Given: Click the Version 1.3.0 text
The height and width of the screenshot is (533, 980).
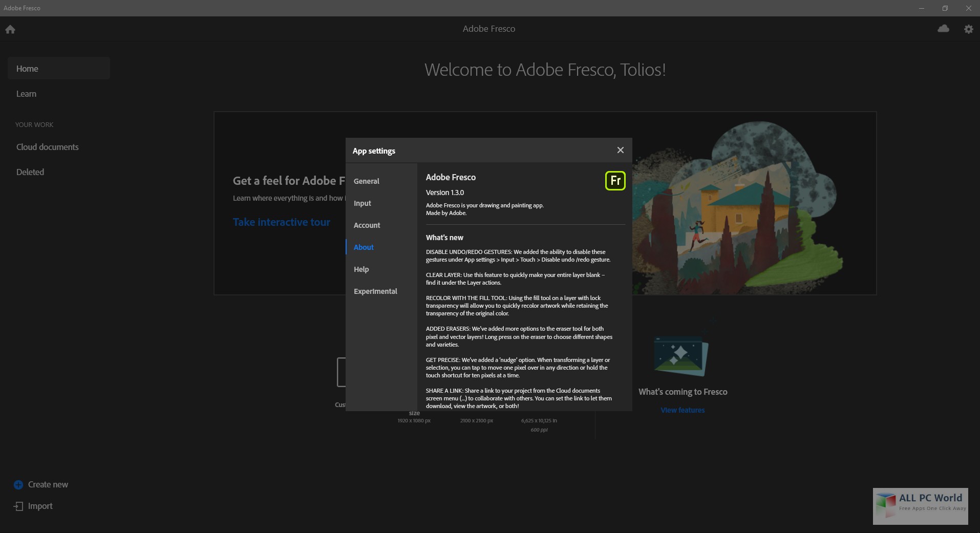Looking at the screenshot, I should pyautogui.click(x=445, y=193).
